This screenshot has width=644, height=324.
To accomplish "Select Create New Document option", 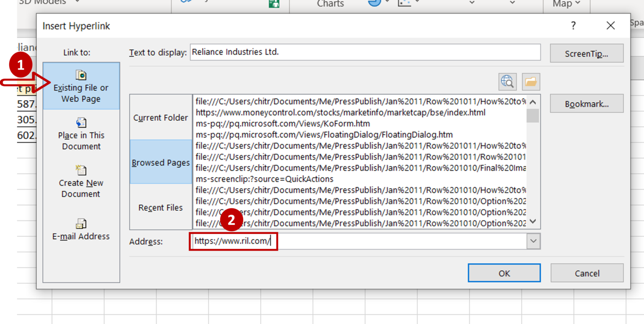I will [x=81, y=181].
